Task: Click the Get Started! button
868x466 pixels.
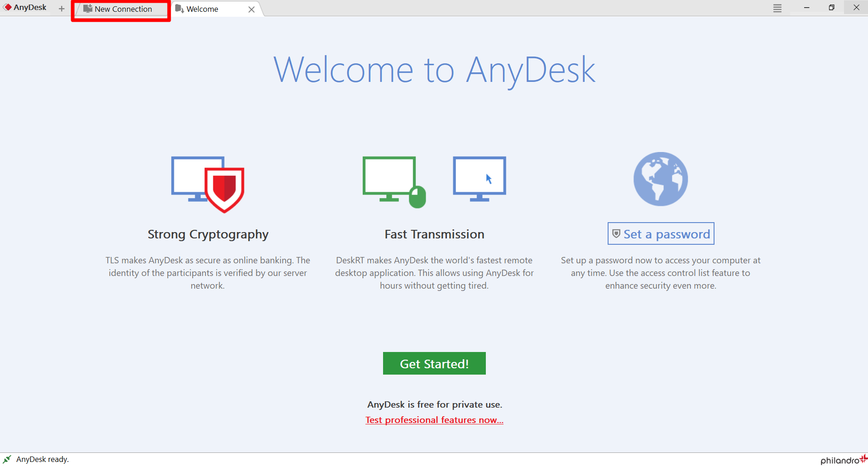Action: [x=434, y=363]
